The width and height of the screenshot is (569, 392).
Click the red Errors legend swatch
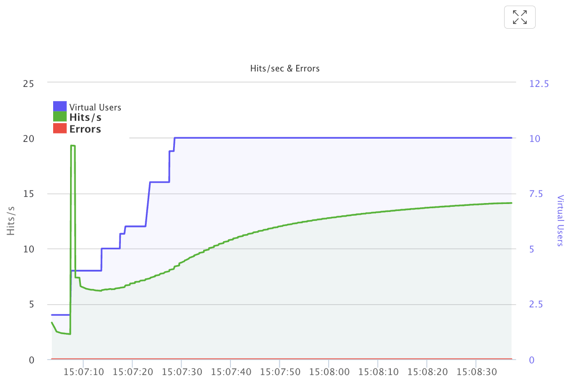pos(60,129)
